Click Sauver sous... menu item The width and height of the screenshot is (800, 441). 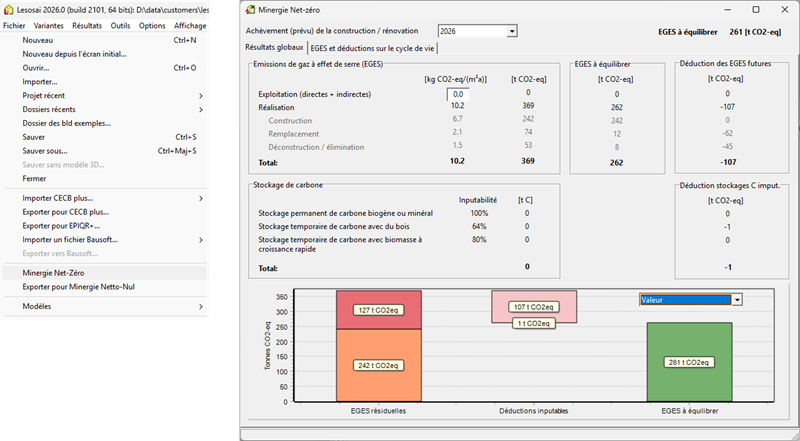[x=43, y=151]
